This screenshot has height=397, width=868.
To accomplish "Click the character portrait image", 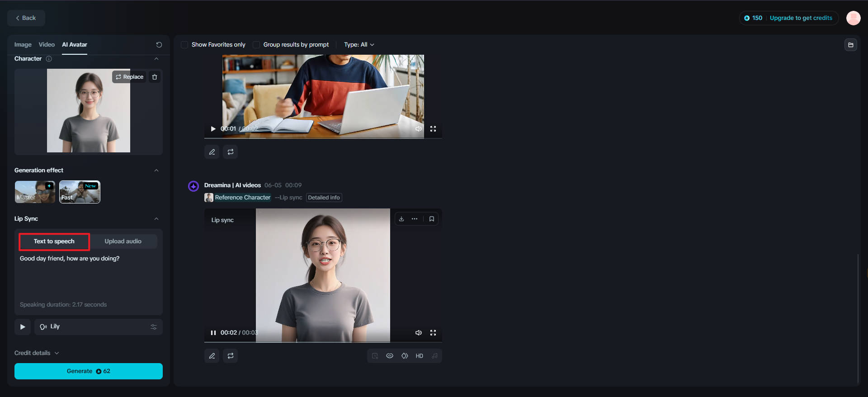I will 89,111.
